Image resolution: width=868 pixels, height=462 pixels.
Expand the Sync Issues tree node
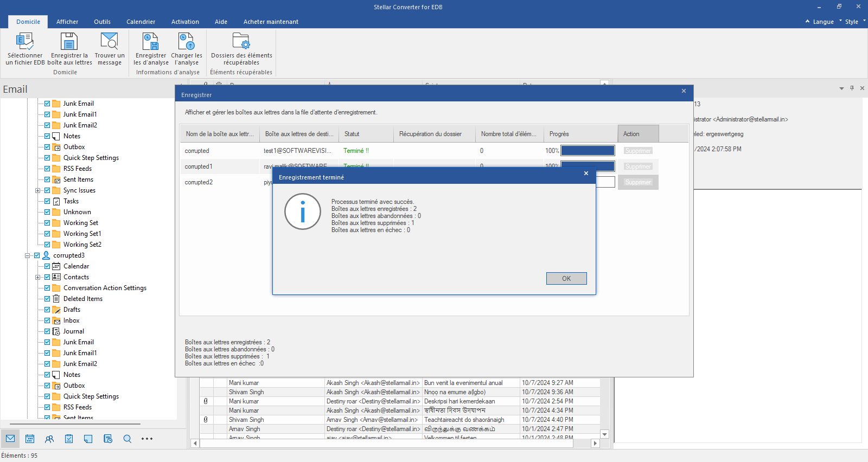click(x=37, y=190)
